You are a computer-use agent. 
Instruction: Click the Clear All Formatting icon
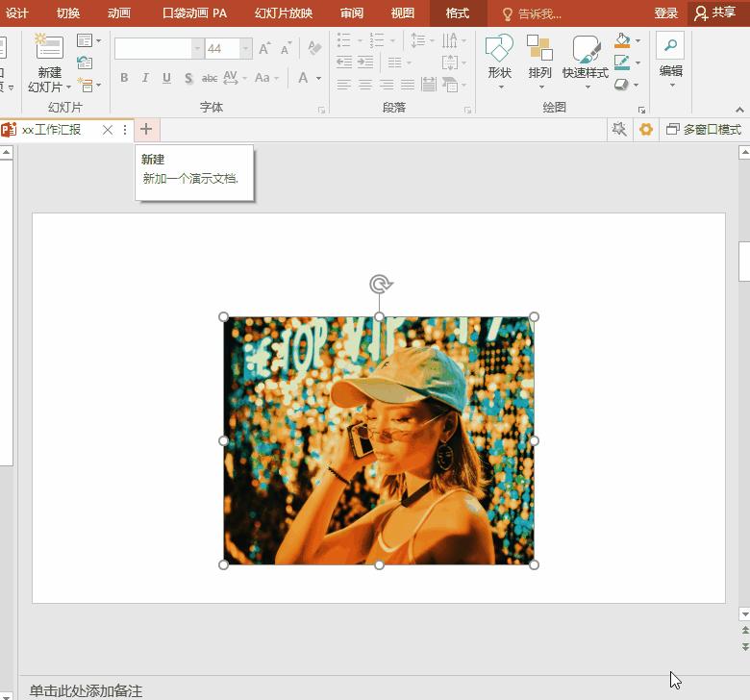tap(313, 48)
